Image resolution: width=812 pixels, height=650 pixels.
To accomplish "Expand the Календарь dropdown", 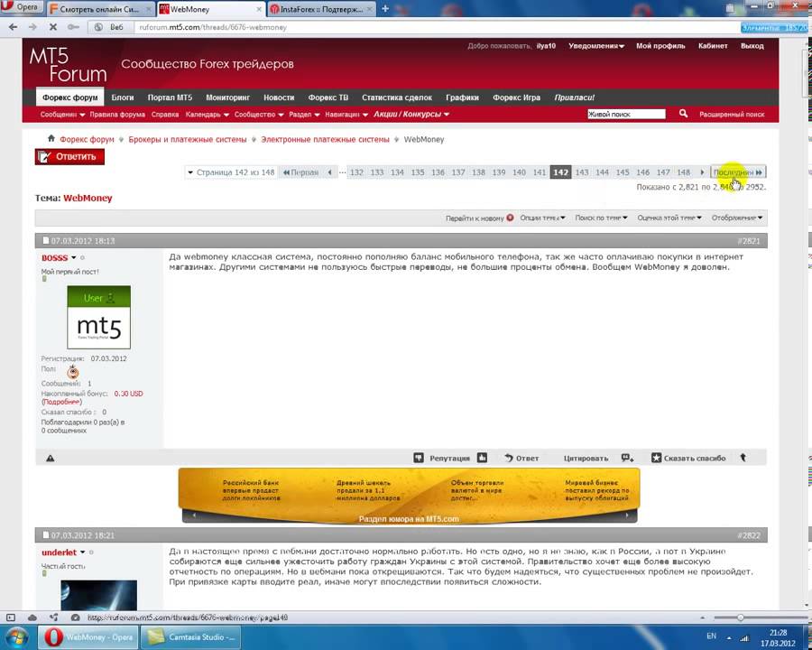I will pyautogui.click(x=208, y=114).
